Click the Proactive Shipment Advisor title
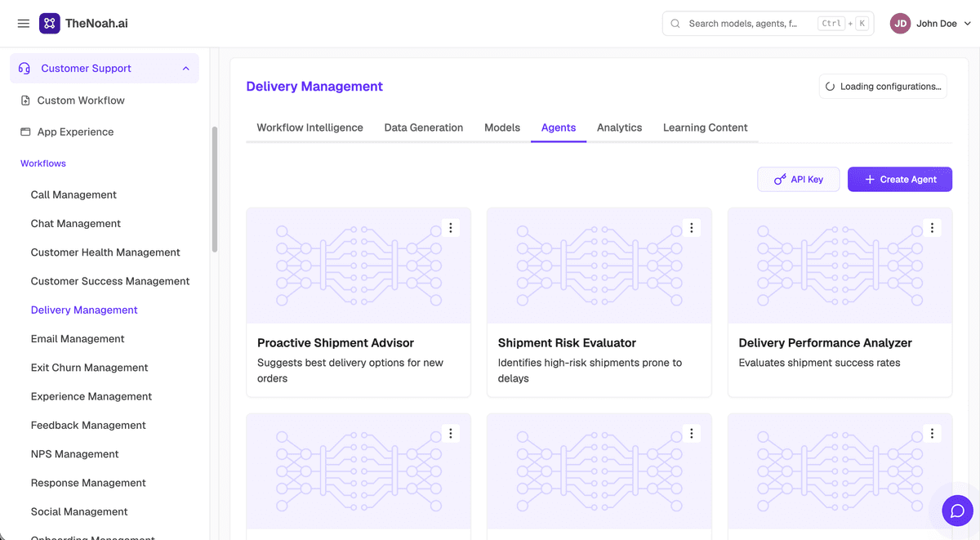The width and height of the screenshot is (980, 540). coord(336,343)
